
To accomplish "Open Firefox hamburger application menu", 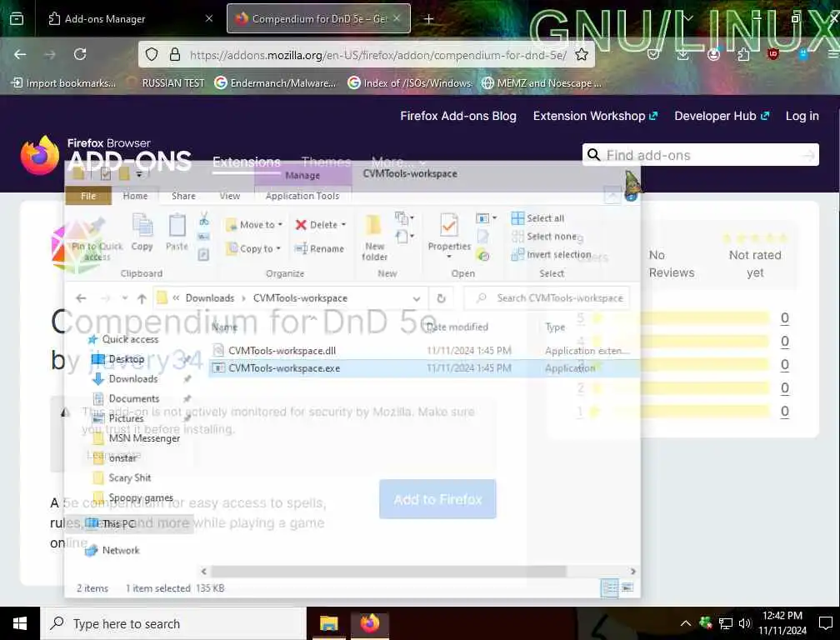I will (x=833, y=54).
